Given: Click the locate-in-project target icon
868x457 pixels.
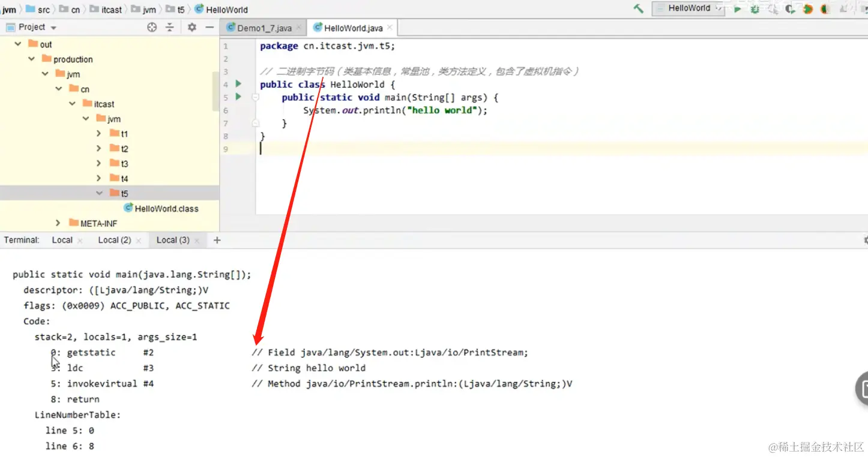Looking at the screenshot, I should (152, 27).
